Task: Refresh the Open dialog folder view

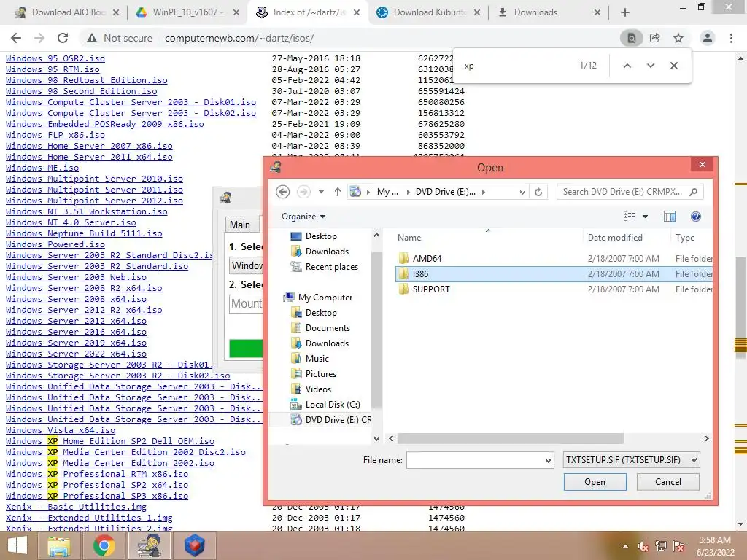Action: (x=538, y=192)
